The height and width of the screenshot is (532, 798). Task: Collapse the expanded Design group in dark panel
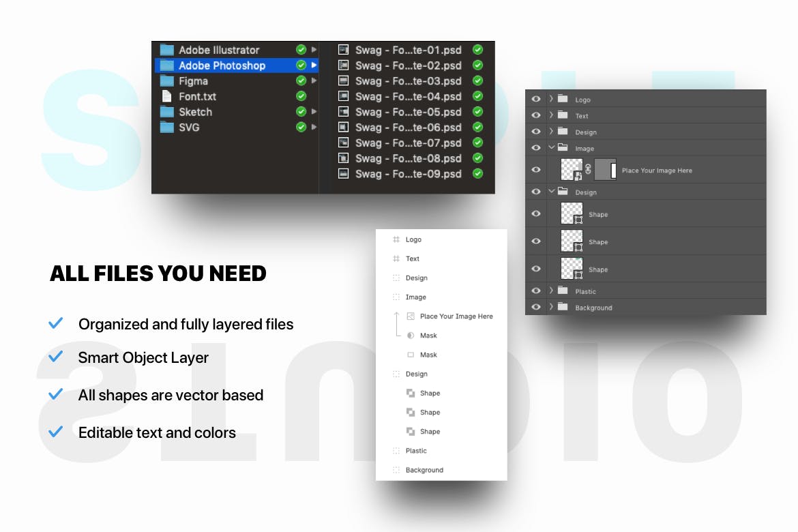pos(551,191)
